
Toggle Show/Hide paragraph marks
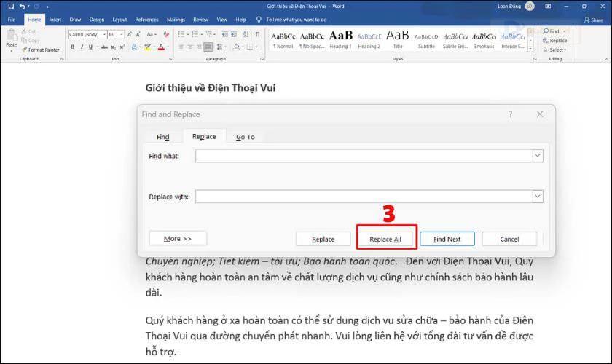click(x=257, y=35)
